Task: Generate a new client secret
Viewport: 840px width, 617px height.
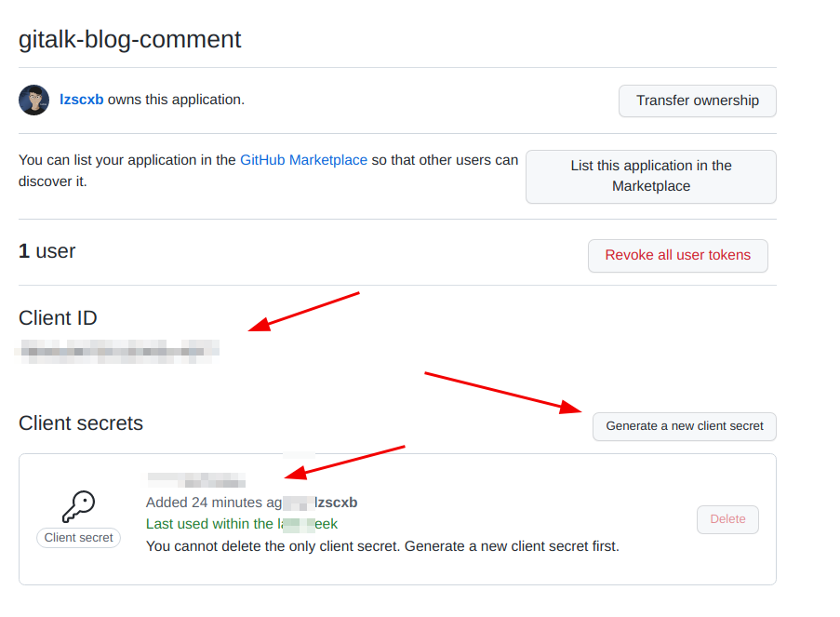Action: click(x=684, y=426)
